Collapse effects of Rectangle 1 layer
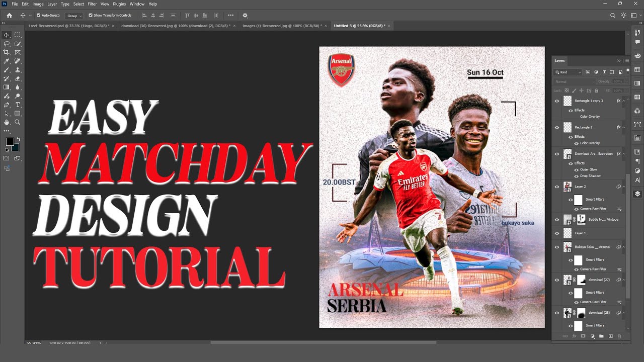Image resolution: width=644 pixels, height=362 pixels. 624,127
